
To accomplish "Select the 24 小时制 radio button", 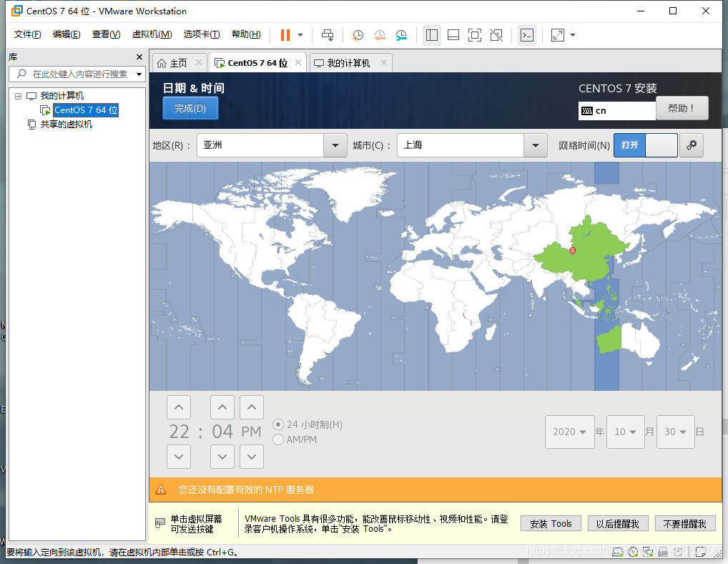I will (x=278, y=424).
